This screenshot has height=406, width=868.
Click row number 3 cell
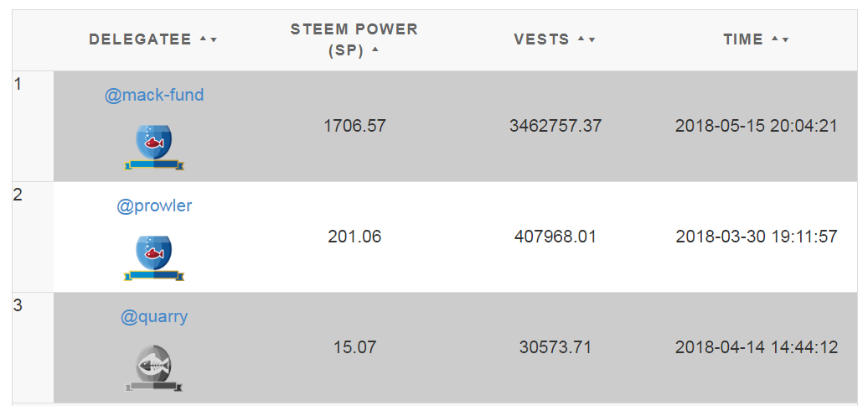[x=33, y=347]
